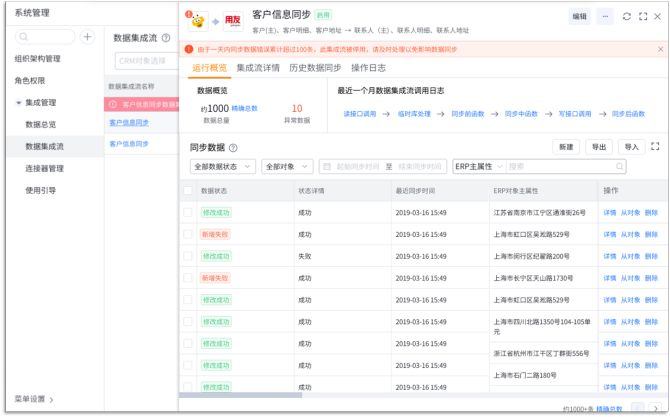Click the calendar icon in date range field

pyautogui.click(x=326, y=166)
